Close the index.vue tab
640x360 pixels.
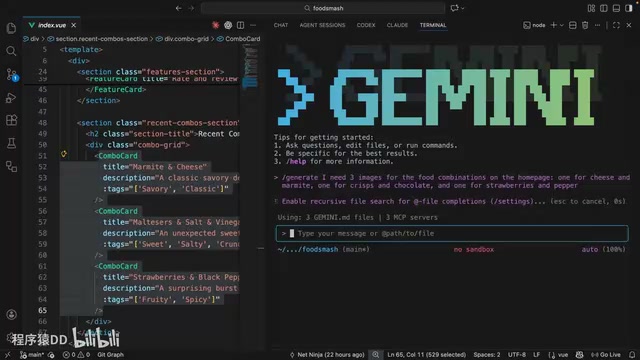(73, 25)
